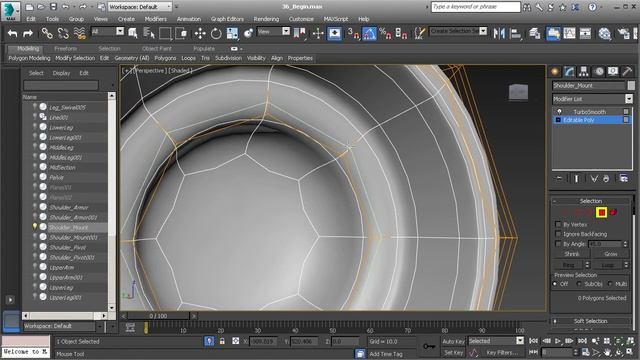Image resolution: width=640 pixels, height=360 pixels.
Task: Toggle the 3D Snaps icon
Action: [353, 33]
